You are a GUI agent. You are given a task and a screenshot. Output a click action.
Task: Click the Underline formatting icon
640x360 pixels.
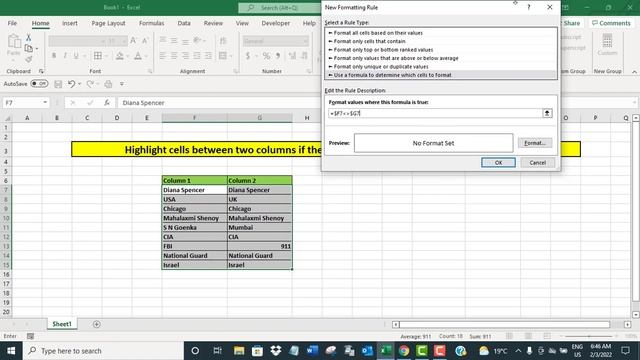76,56
